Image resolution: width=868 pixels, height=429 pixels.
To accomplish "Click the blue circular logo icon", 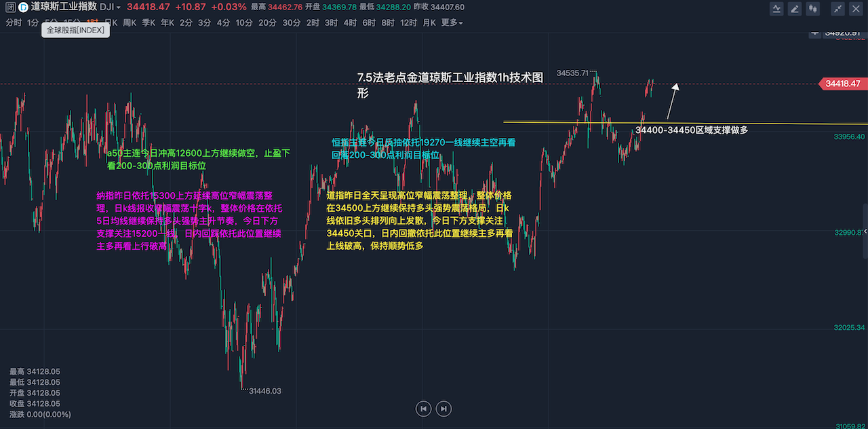I will pyautogui.click(x=22, y=7).
